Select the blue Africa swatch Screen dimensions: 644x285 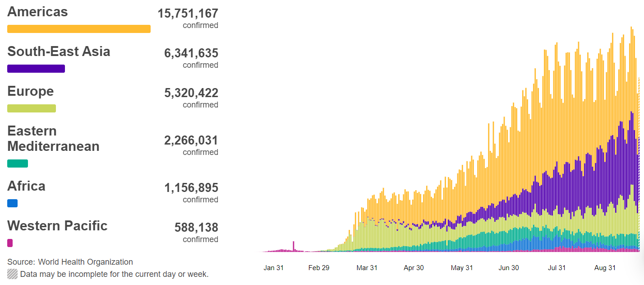tap(13, 203)
